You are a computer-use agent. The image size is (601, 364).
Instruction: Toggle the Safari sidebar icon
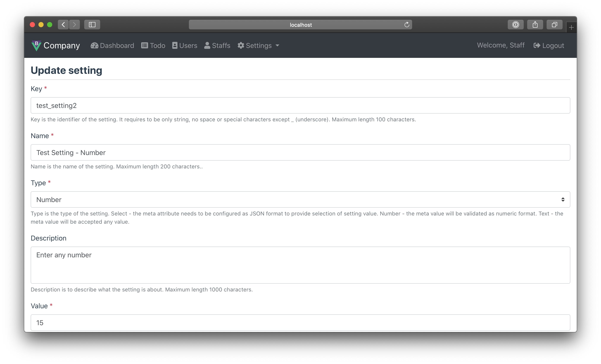[x=92, y=25]
